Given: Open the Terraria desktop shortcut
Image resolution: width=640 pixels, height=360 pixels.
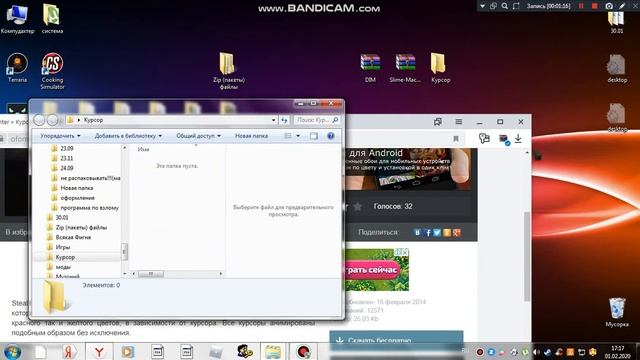Looking at the screenshot, I should (17, 68).
